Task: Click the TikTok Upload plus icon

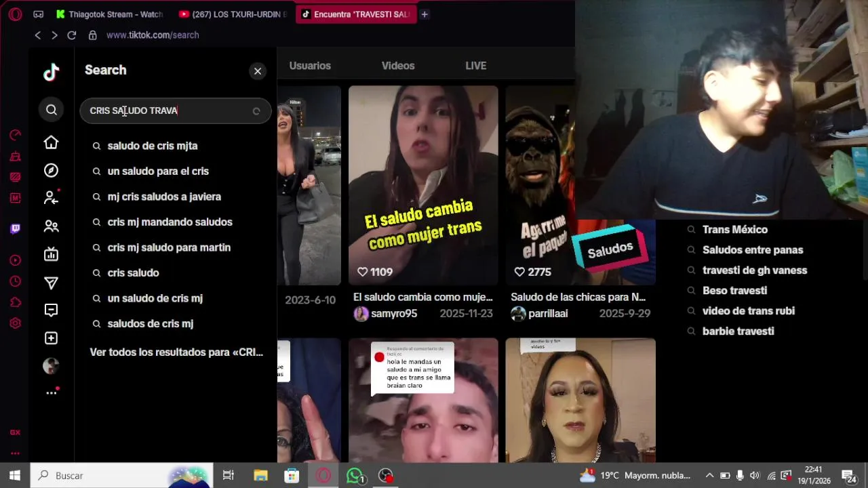Action: (x=52, y=338)
